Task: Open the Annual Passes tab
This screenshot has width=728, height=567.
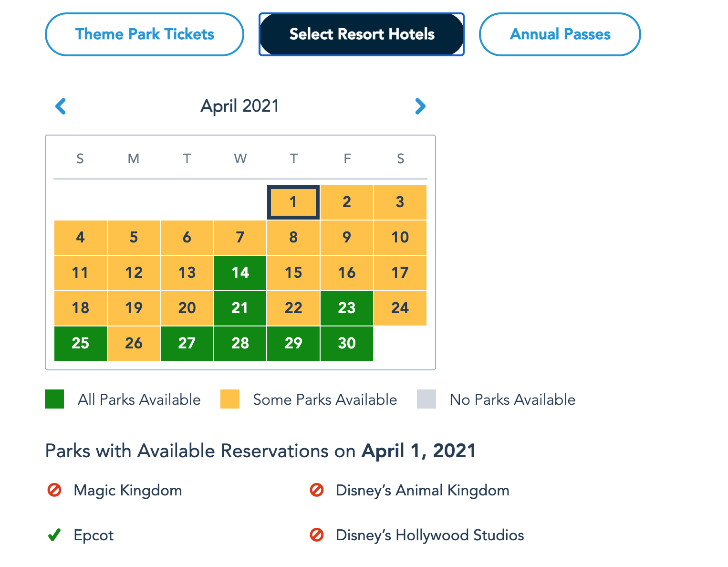Action: coord(560,34)
